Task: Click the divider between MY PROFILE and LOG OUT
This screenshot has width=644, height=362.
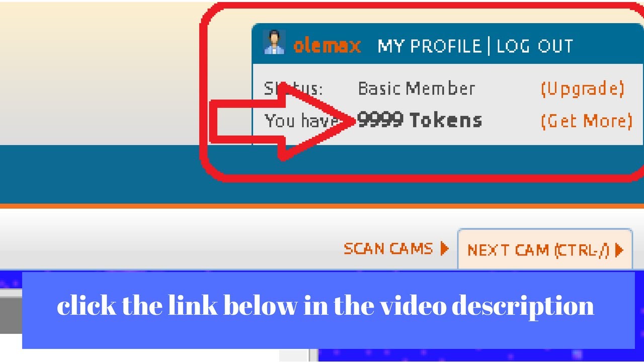Action: [x=489, y=46]
